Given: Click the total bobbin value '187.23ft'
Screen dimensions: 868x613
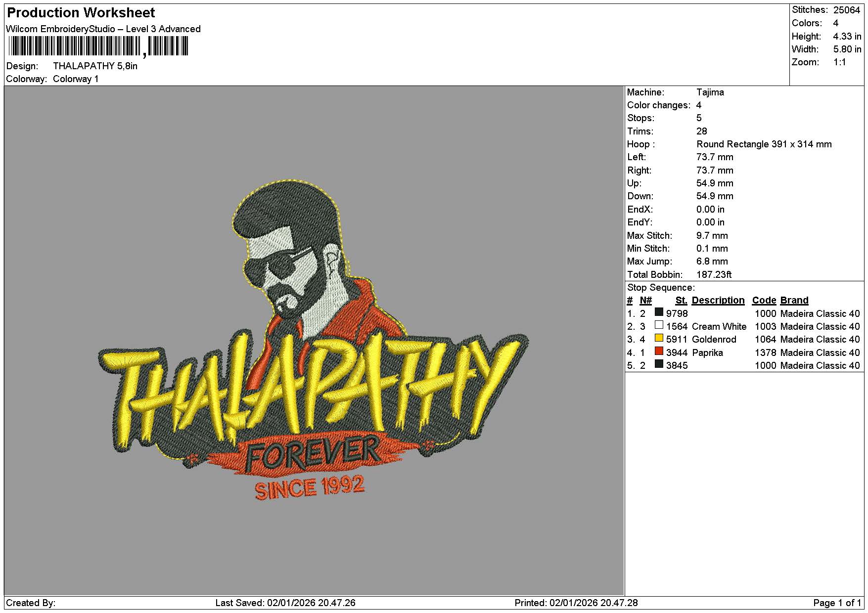Looking at the screenshot, I should [x=714, y=275].
